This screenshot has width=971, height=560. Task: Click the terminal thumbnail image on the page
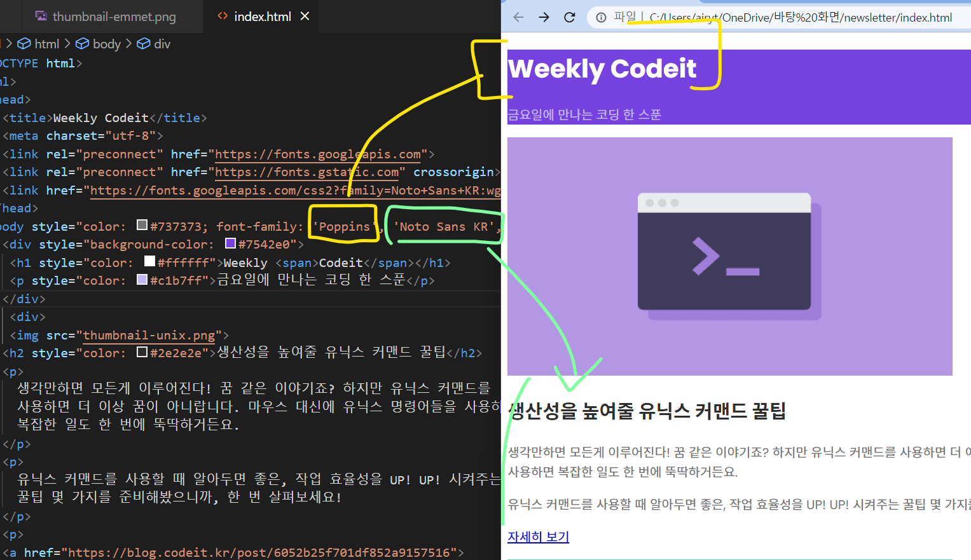(730, 256)
